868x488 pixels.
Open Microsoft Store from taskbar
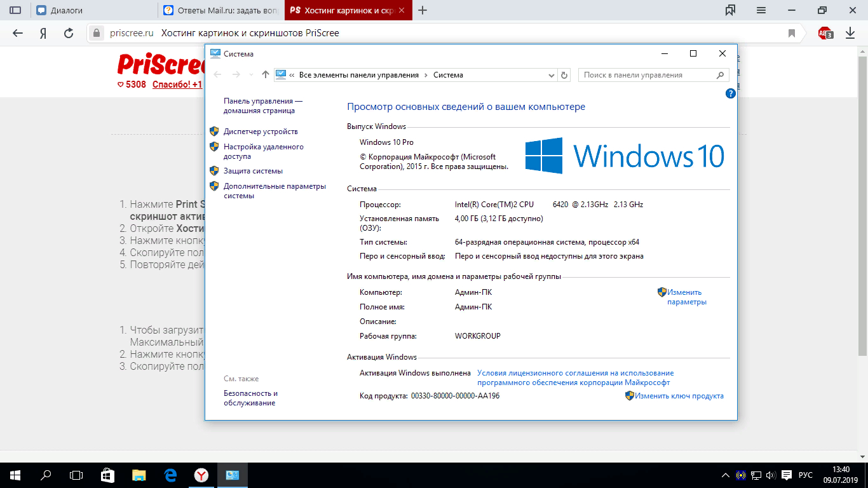(107, 475)
